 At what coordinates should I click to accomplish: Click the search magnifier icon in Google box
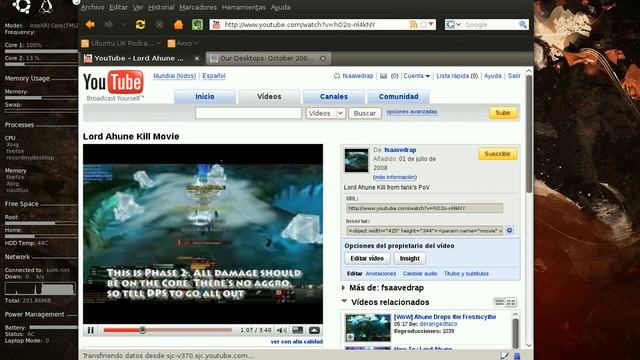pyautogui.click(x=522, y=24)
